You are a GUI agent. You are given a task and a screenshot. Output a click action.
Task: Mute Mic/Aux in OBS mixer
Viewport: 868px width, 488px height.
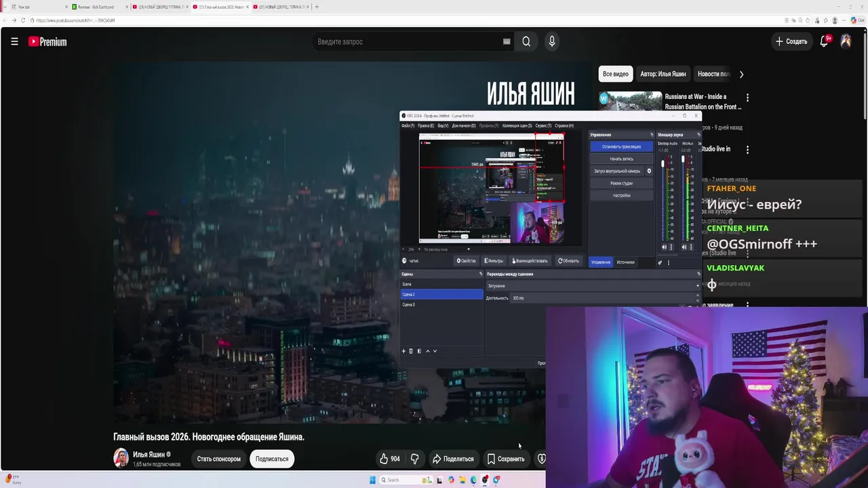point(684,247)
